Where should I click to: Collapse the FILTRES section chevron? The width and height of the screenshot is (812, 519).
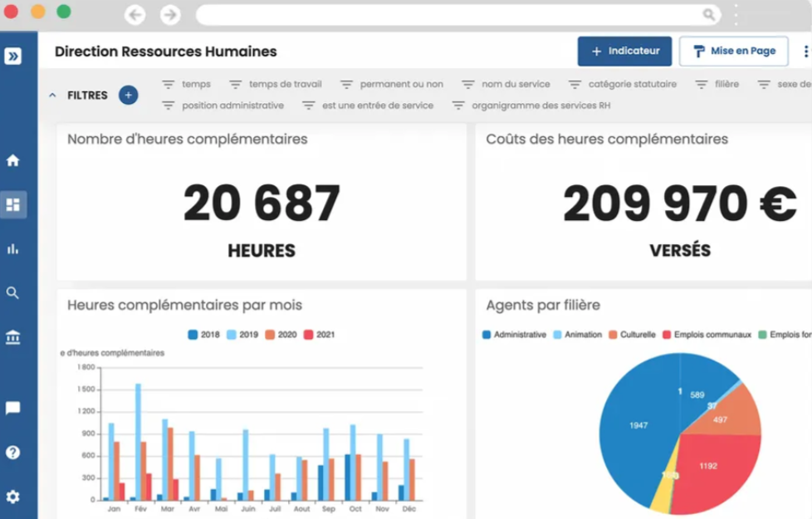tap(52, 95)
